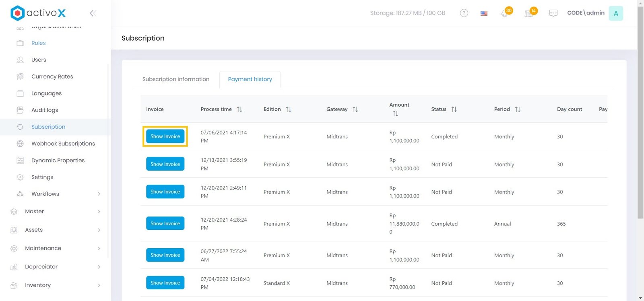Click the language flag icon

coord(484,13)
